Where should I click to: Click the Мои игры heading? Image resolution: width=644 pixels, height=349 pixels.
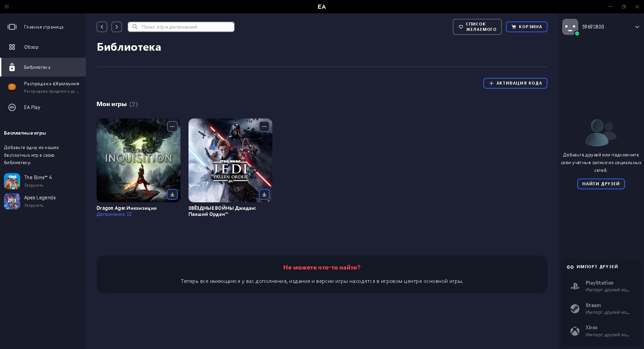pos(112,104)
